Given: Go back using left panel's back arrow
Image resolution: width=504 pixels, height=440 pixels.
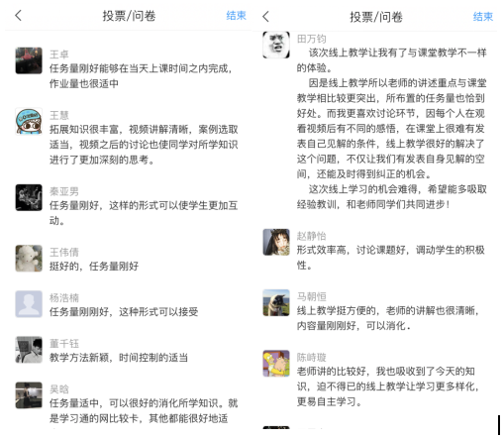Looking at the screenshot, I should [19, 15].
